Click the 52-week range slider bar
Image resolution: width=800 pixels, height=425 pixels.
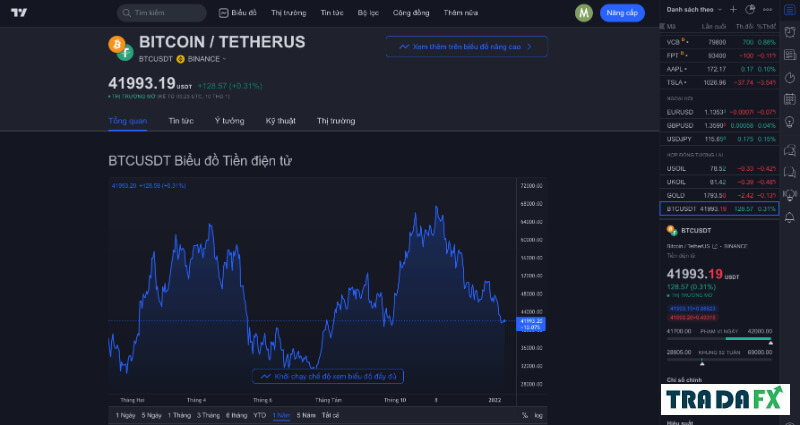[x=719, y=359]
